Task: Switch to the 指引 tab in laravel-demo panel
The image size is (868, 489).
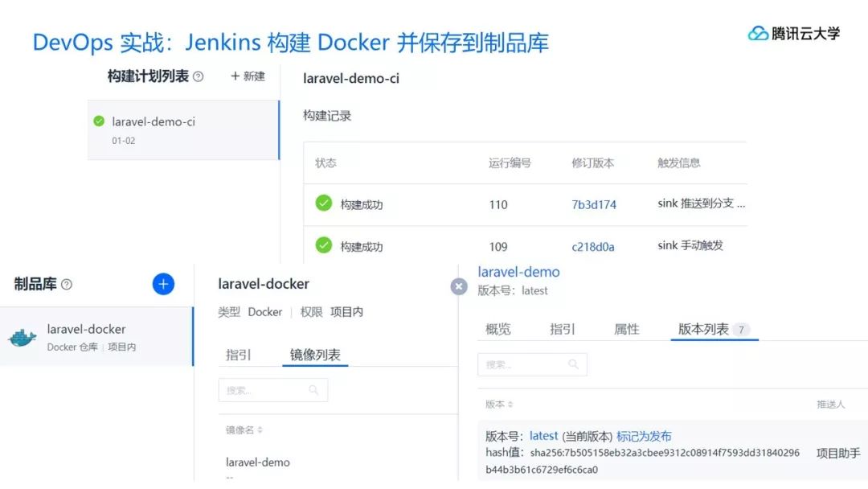Action: 563,330
